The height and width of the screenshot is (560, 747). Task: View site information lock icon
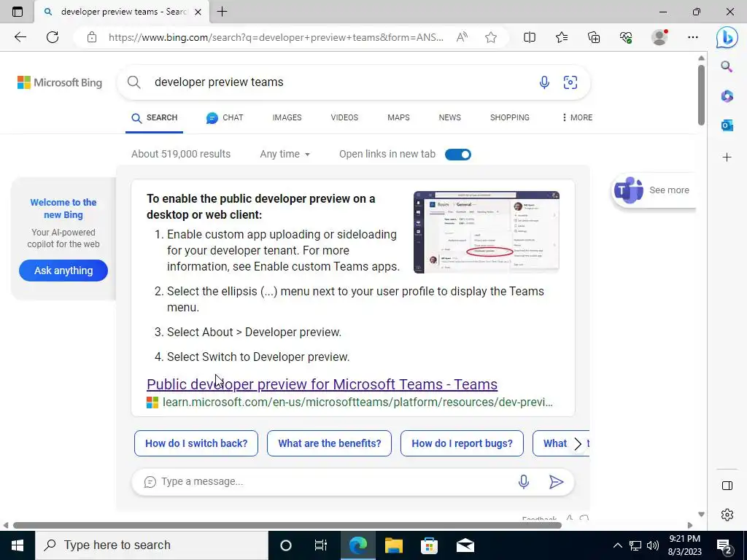92,37
